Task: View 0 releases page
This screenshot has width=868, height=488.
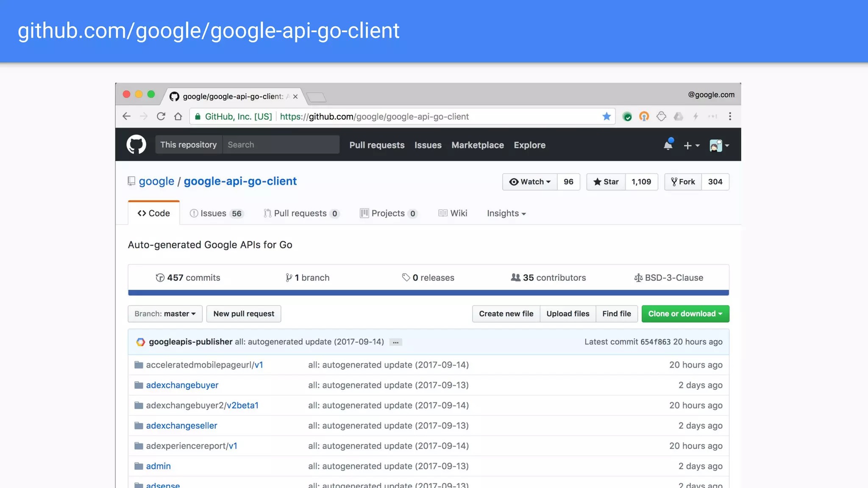Action: (x=428, y=278)
